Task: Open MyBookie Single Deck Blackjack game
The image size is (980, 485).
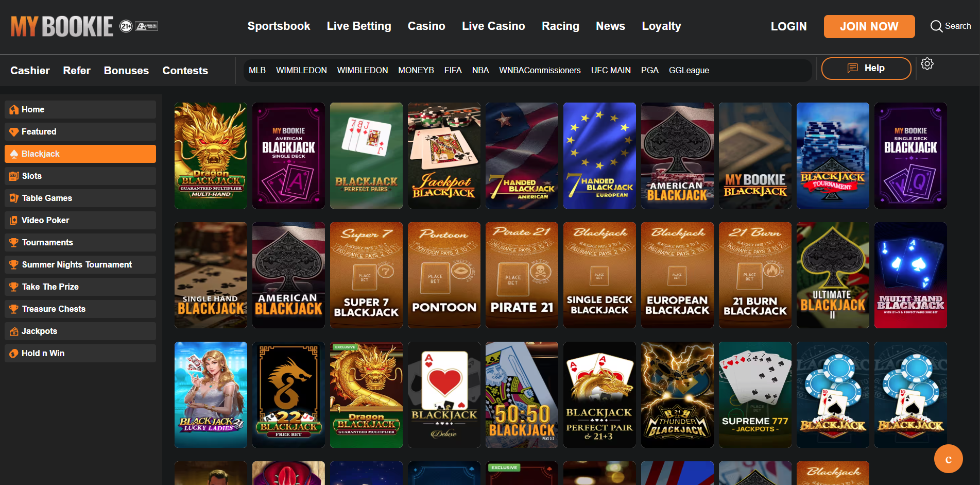Action: tap(910, 156)
